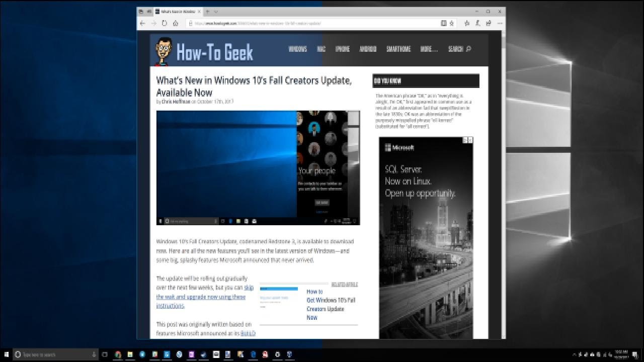Go back using the Edge back arrow

tap(143, 23)
